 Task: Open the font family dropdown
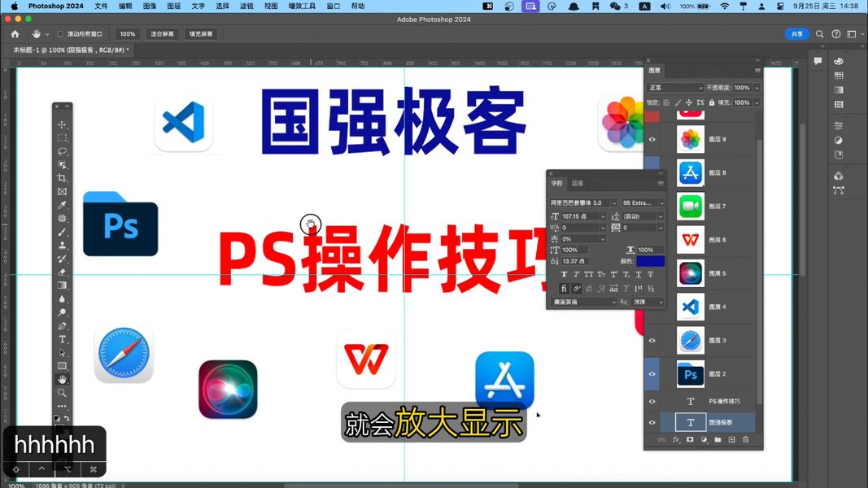[x=613, y=203]
